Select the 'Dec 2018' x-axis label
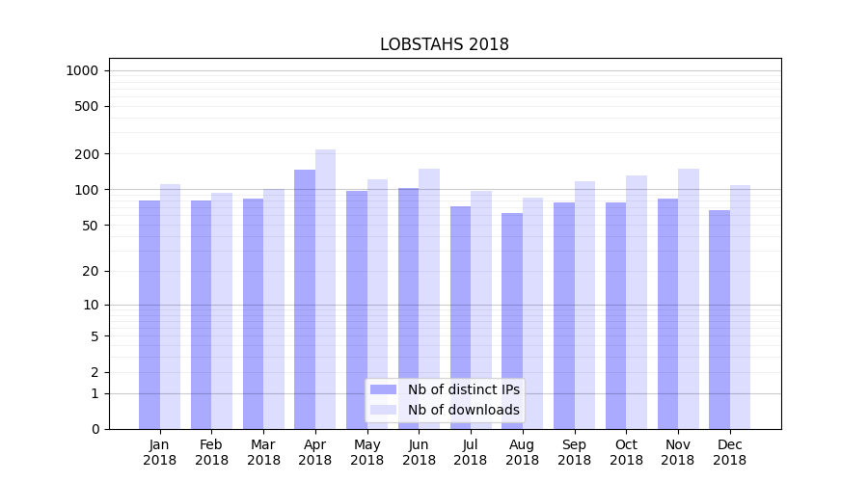 tap(729, 452)
